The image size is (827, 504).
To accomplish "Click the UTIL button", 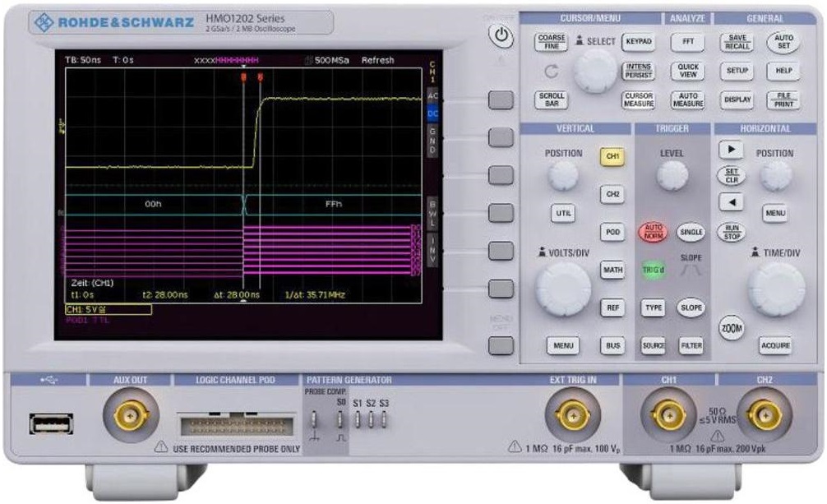I will coord(563,213).
